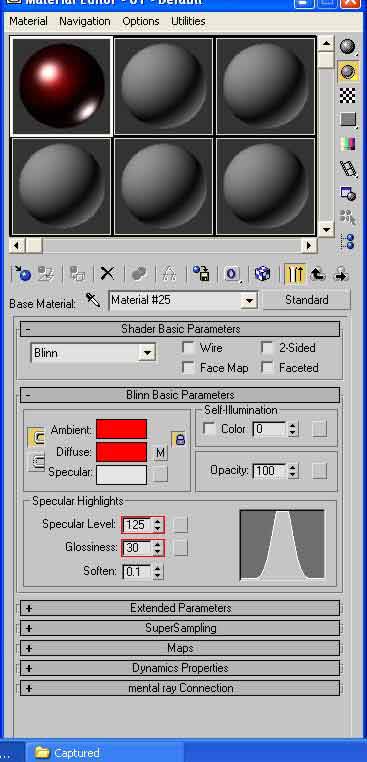The height and width of the screenshot is (762, 367).
Task: Open the Material #25 name dropdown
Action: (249, 301)
